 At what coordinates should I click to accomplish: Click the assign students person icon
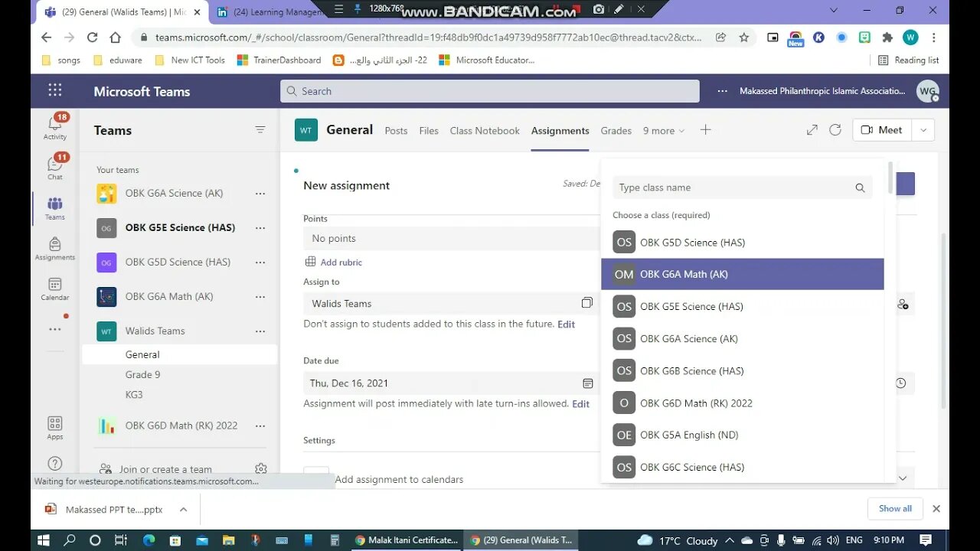coord(903,304)
